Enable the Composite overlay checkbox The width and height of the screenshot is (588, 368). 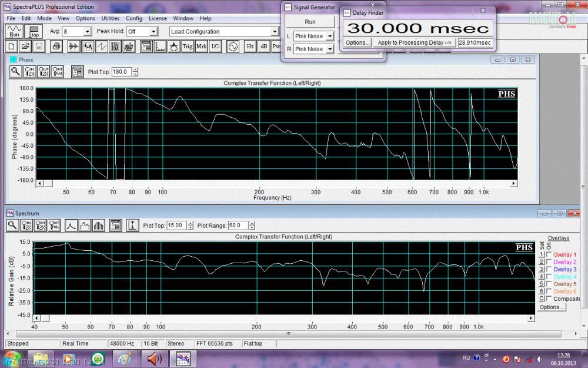click(x=549, y=299)
